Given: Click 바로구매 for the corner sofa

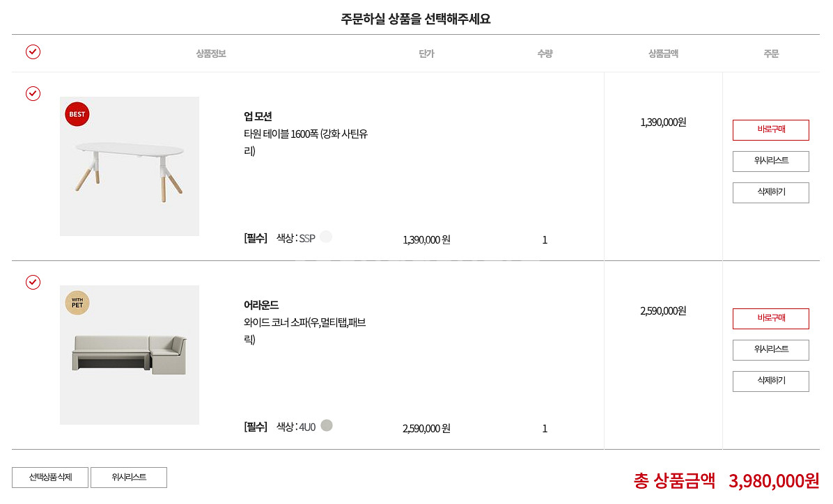Looking at the screenshot, I should pyautogui.click(x=770, y=319).
